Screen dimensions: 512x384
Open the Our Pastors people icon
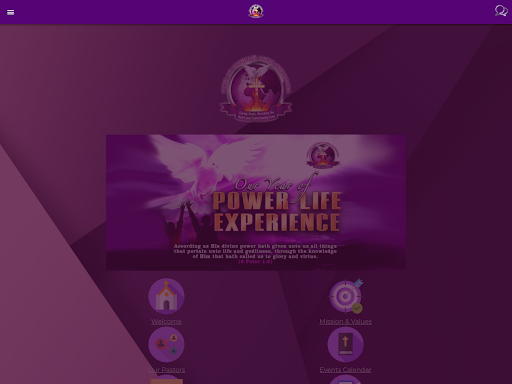click(166, 344)
